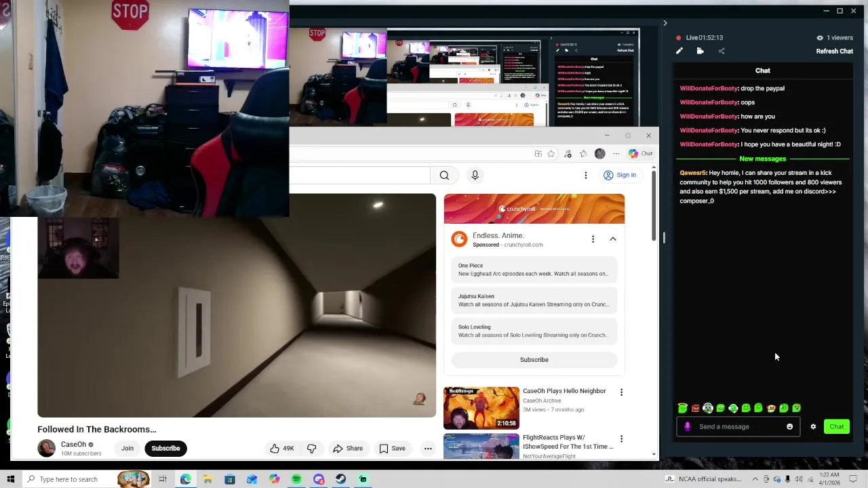Click the YouTube search text field
This screenshot has width=868, height=488.
(x=359, y=176)
